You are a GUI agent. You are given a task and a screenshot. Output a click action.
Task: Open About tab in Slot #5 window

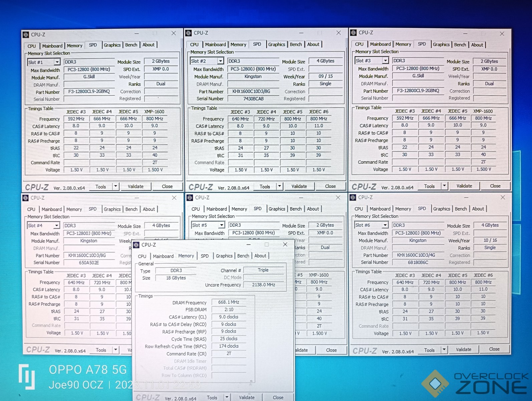pos(313,209)
